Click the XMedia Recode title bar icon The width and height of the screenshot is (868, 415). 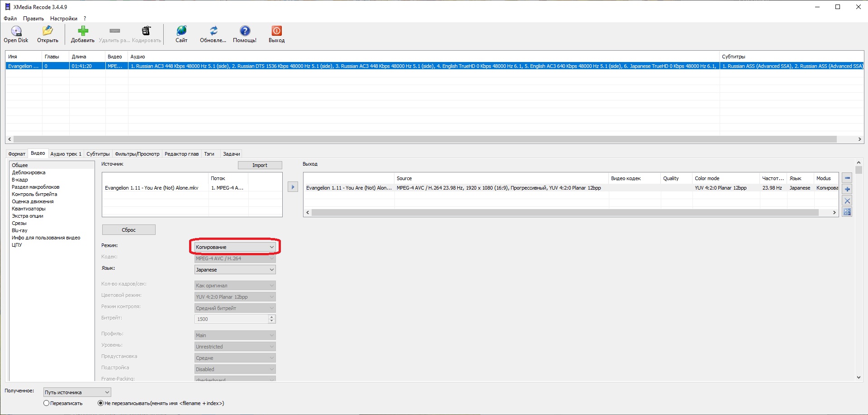coord(7,7)
